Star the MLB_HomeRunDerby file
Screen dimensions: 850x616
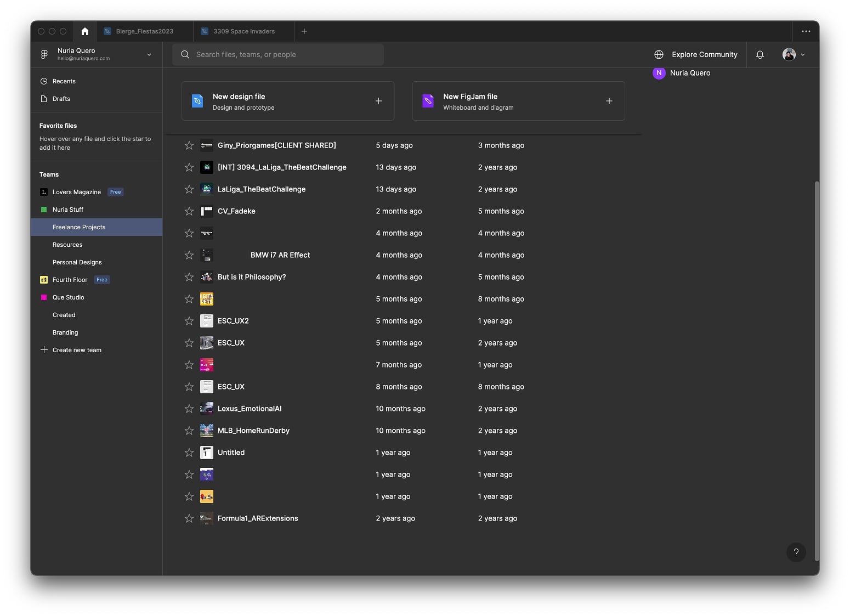(189, 431)
